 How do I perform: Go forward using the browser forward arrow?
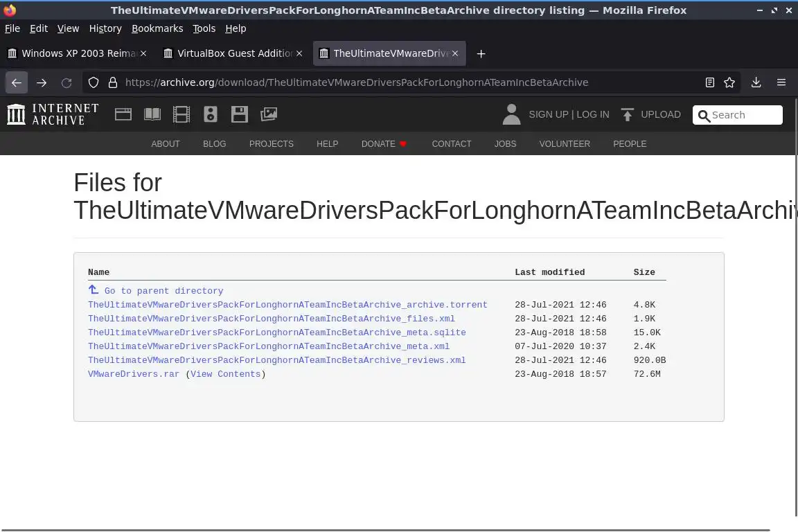[x=42, y=82]
